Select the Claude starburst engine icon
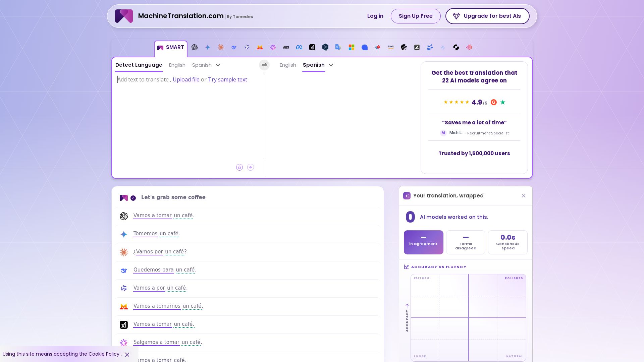The height and width of the screenshot is (362, 644). tap(221, 47)
